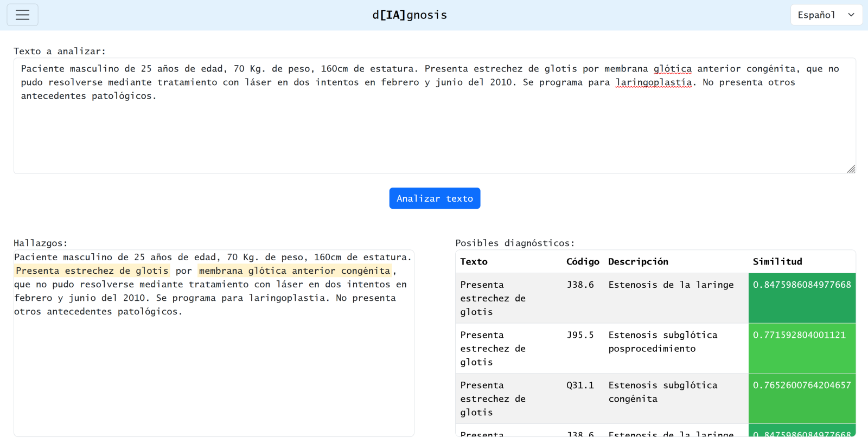
Task: Click 'Estenosis subglótica congénita' description
Action: [662, 392]
